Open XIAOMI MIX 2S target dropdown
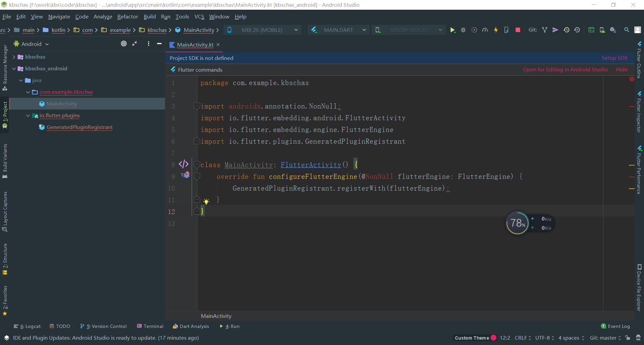Screen dimensions: 644x345 (x=409, y=30)
